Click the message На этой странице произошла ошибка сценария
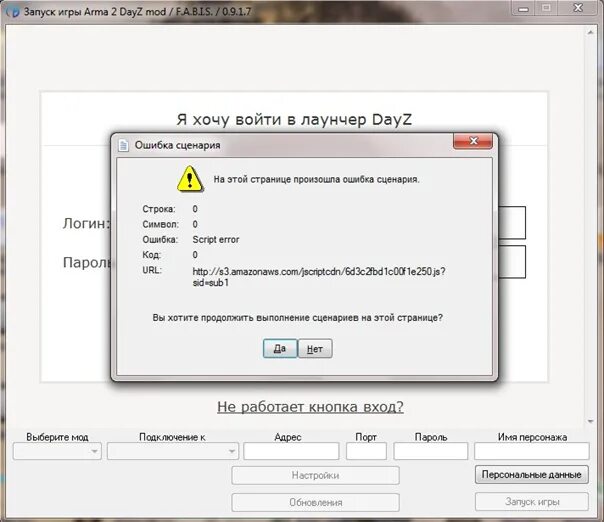Viewport: 604px width, 522px height. click(x=316, y=180)
